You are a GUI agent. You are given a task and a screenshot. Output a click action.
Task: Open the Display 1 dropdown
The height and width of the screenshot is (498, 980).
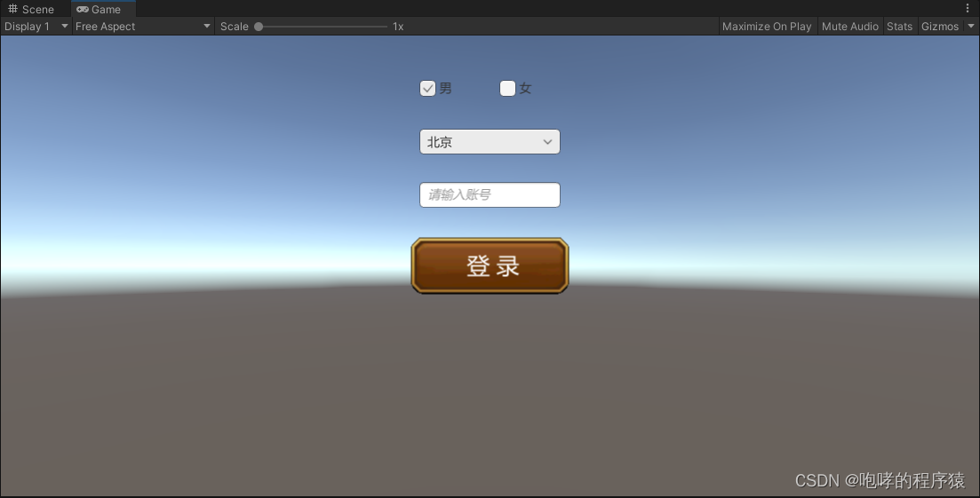coord(36,27)
